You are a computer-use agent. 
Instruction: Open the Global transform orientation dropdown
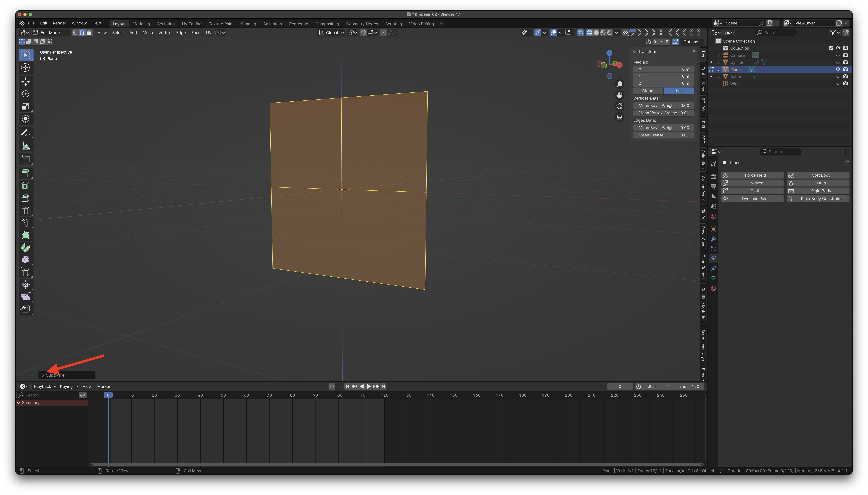(331, 33)
